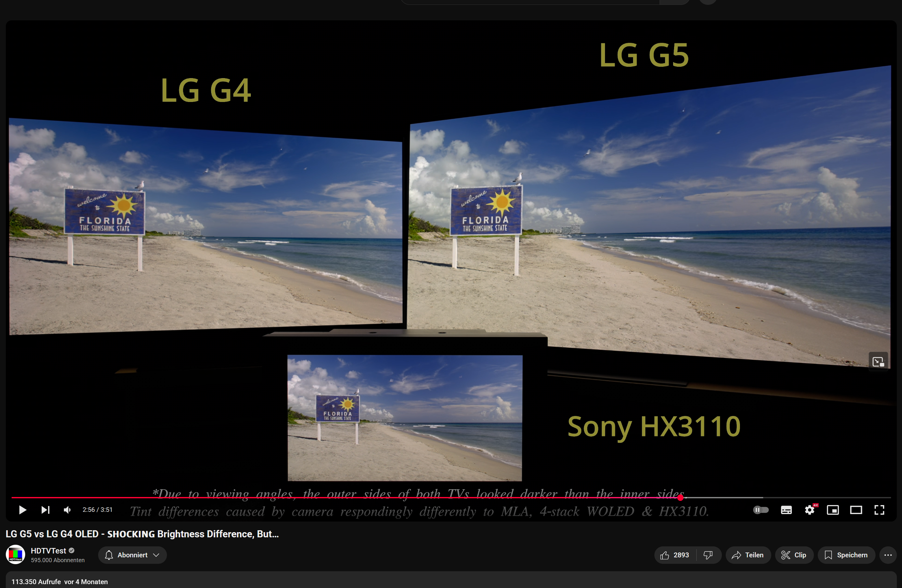Toggle subtitles/closed captions
The width and height of the screenshot is (902, 588).
click(786, 510)
